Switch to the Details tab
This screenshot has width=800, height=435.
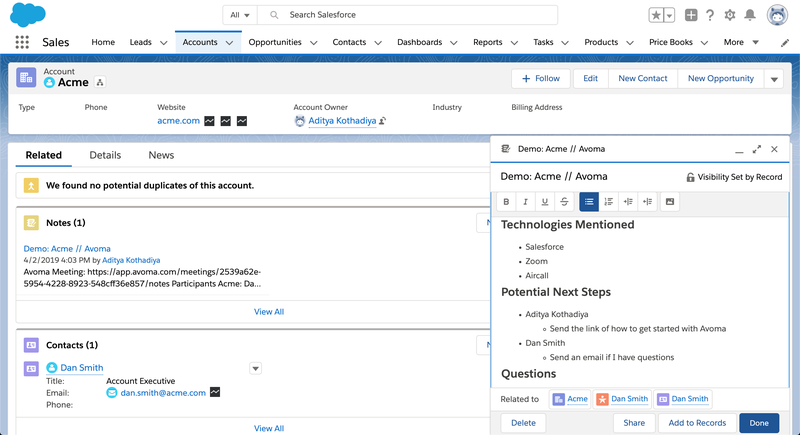click(x=105, y=155)
